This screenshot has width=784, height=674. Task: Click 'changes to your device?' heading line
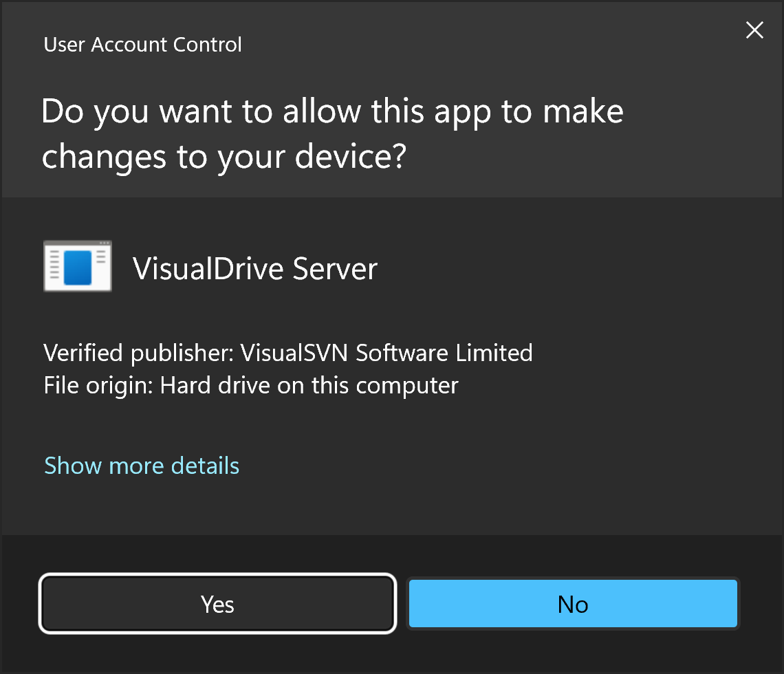coord(224,157)
